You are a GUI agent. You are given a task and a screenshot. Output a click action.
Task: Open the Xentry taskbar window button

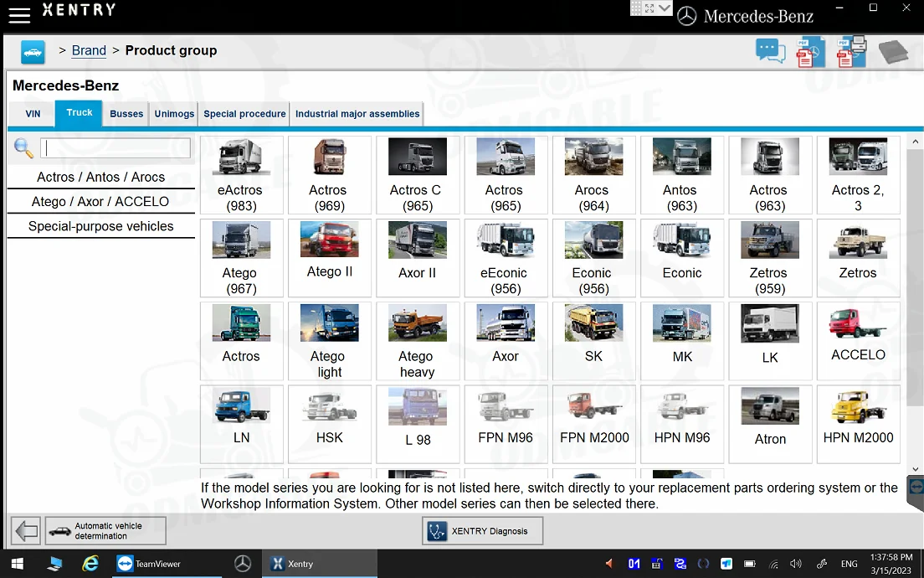click(319, 564)
